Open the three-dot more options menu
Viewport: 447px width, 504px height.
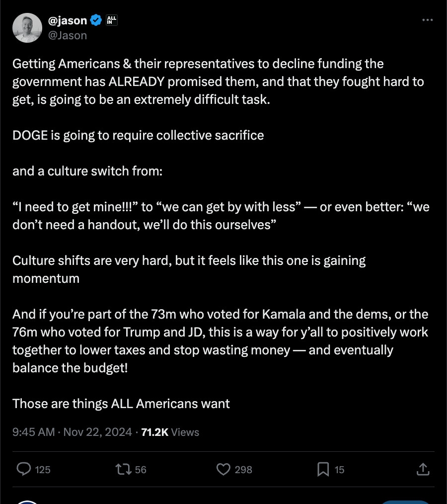(427, 20)
